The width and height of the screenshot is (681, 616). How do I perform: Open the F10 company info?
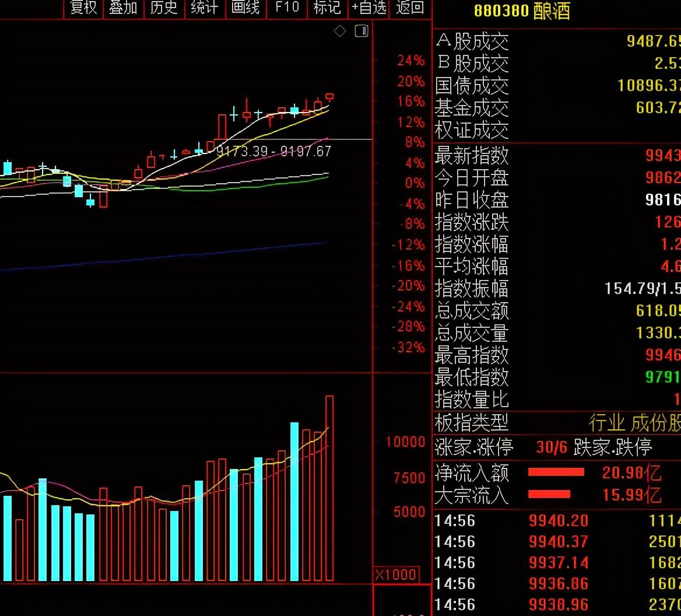(287, 8)
